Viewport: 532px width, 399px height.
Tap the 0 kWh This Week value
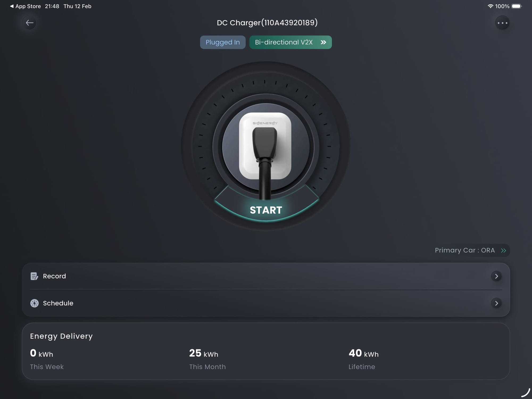click(41, 353)
